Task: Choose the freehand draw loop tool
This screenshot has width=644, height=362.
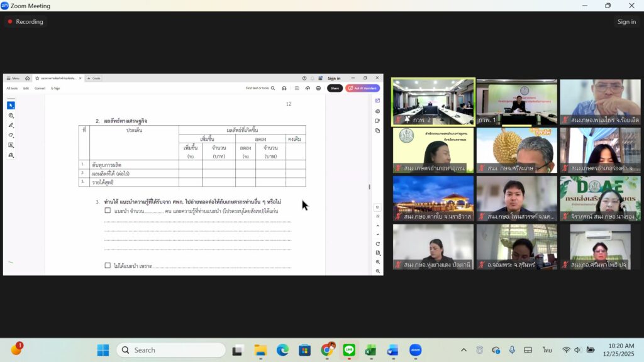Action: (x=11, y=135)
